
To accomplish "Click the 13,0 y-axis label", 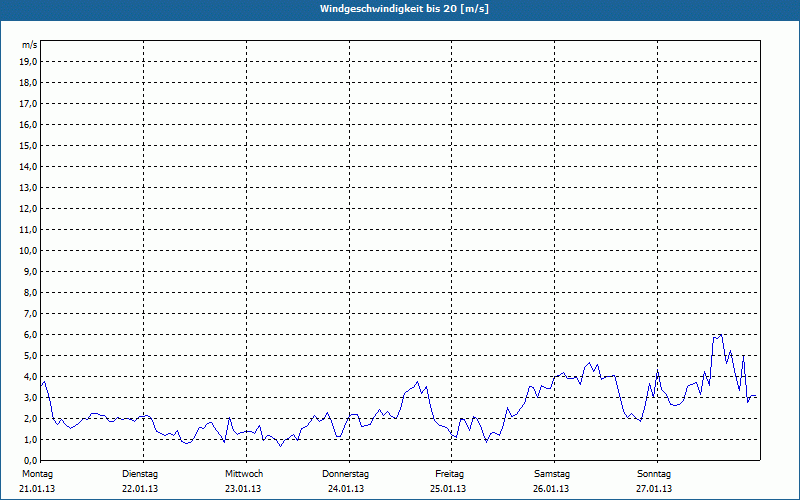I will coord(28,188).
